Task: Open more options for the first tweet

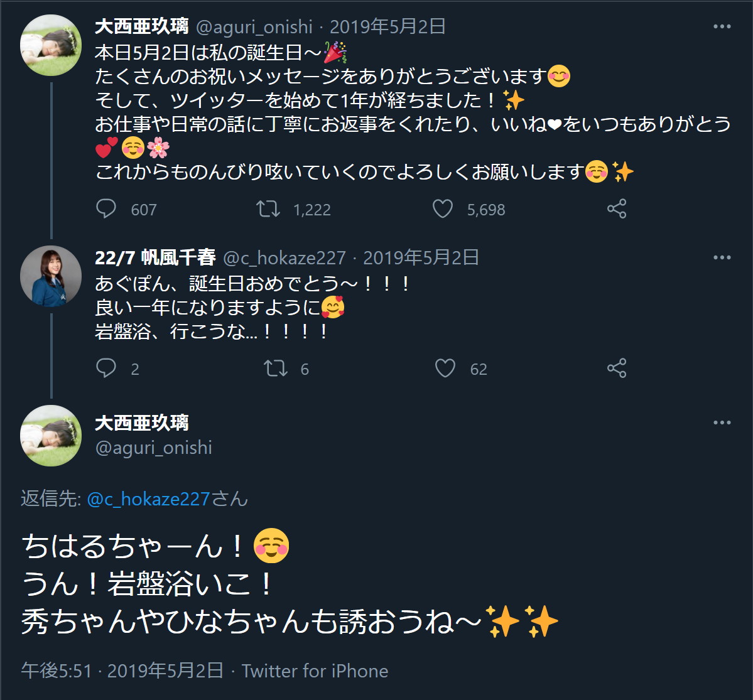Action: 722,27
